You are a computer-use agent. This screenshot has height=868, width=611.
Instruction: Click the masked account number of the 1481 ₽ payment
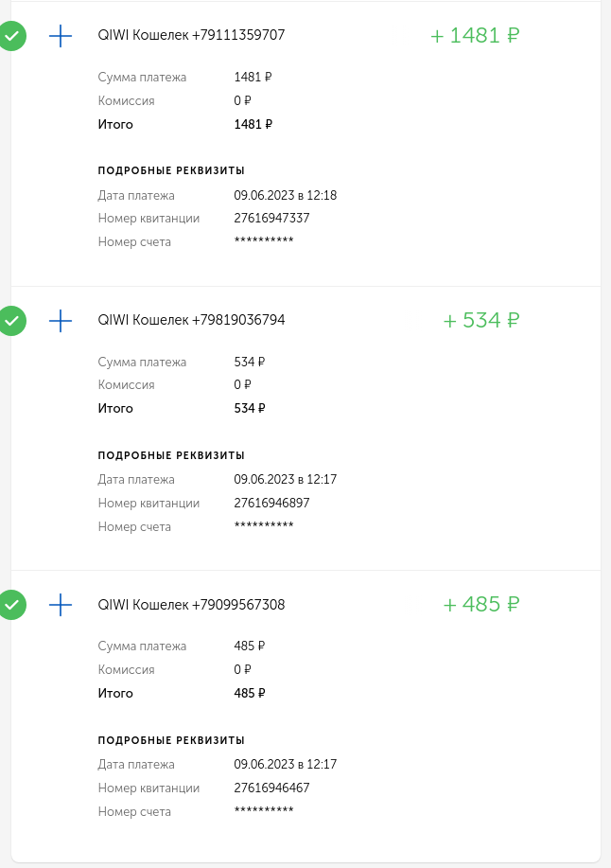264,242
